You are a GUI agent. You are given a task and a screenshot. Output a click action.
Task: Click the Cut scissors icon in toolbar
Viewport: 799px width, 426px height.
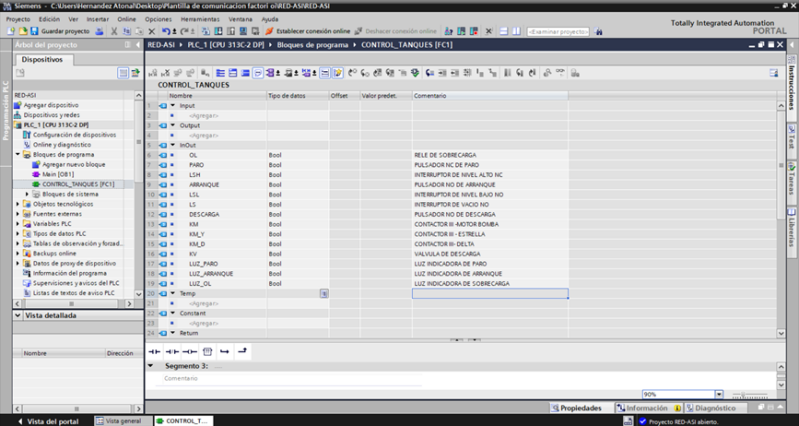114,31
